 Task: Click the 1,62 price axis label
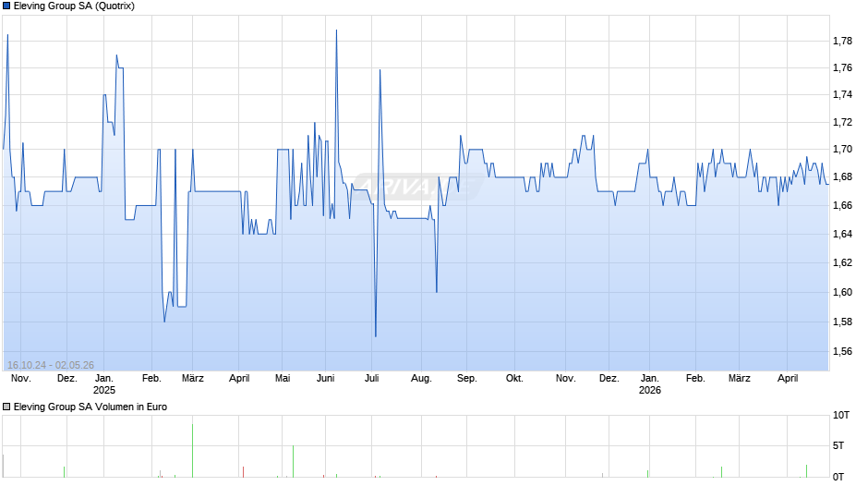842,262
